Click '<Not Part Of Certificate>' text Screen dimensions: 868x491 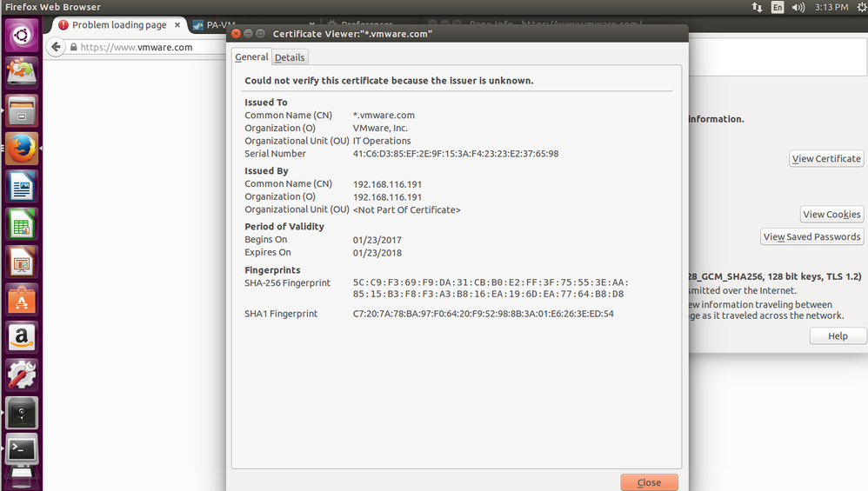click(406, 209)
